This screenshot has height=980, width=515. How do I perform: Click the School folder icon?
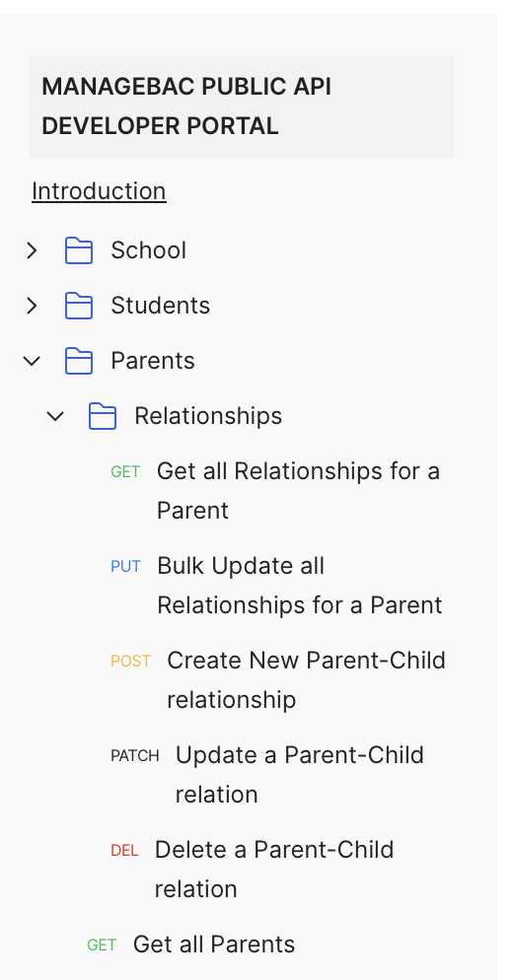pyautogui.click(x=79, y=250)
